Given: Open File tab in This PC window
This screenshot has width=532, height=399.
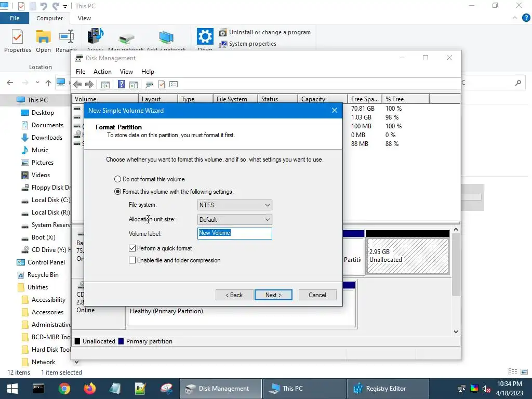Looking at the screenshot, I should point(14,18).
